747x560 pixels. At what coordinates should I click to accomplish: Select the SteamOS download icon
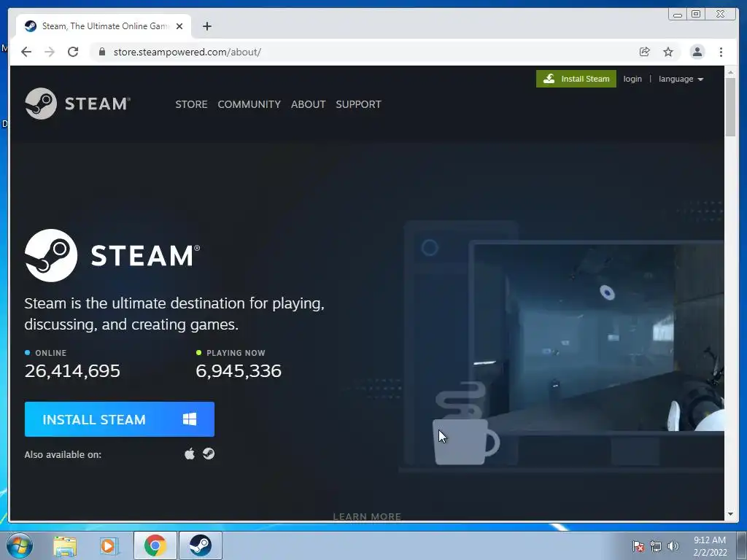209,454
